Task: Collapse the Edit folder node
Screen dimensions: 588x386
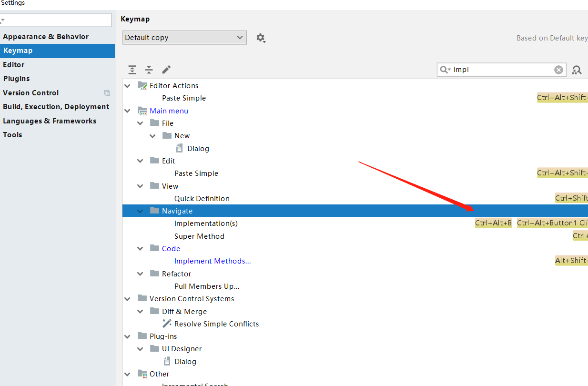Action: pyautogui.click(x=140, y=161)
